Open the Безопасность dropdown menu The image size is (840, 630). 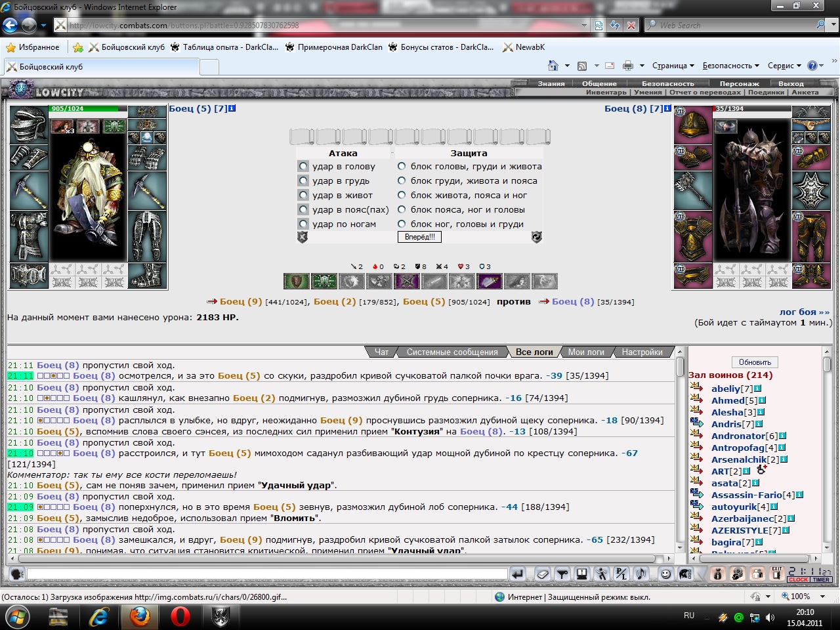coord(730,66)
